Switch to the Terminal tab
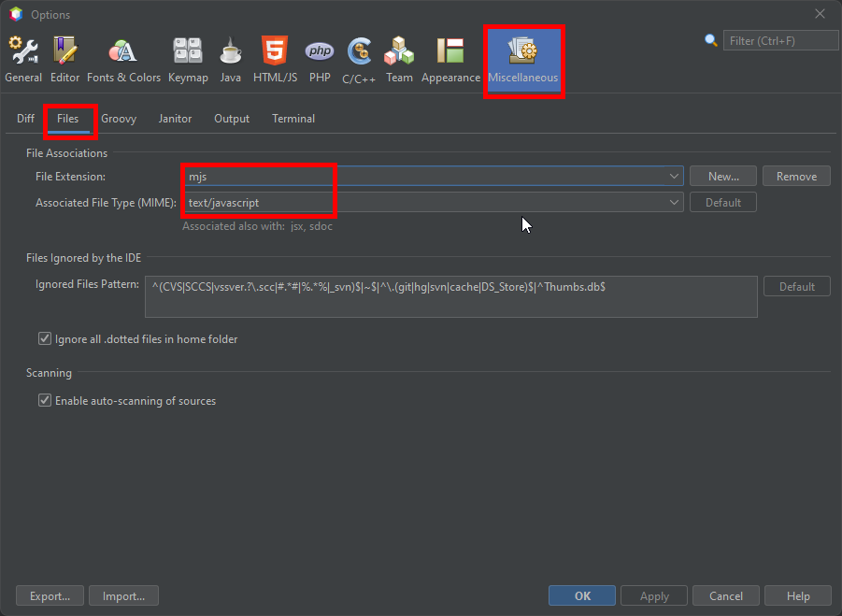This screenshot has height=616, width=842. 293,119
